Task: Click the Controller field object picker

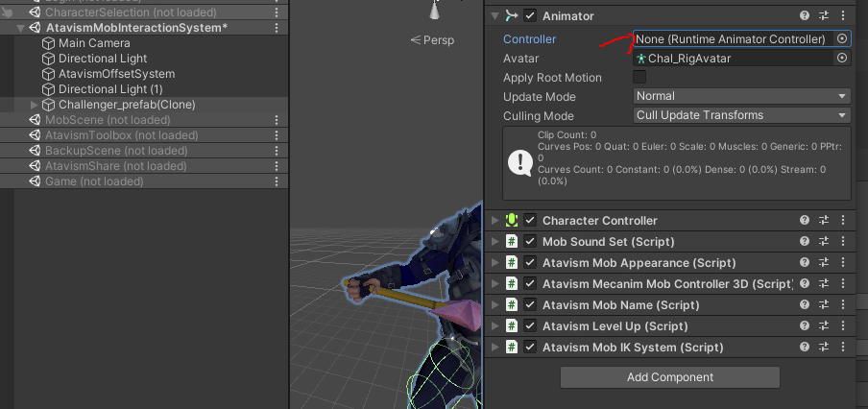Action: tap(842, 38)
